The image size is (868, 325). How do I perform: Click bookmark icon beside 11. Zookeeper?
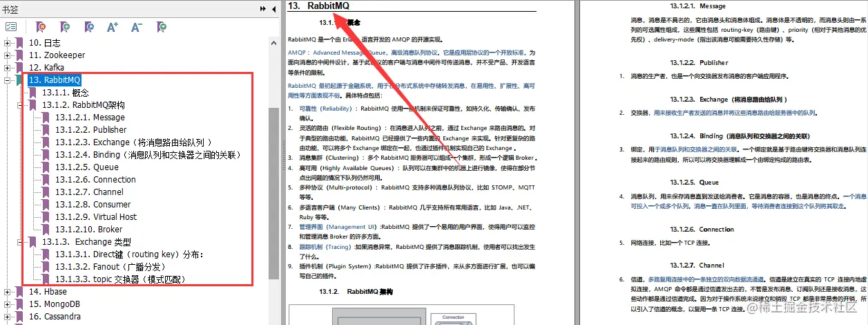[x=20, y=55]
